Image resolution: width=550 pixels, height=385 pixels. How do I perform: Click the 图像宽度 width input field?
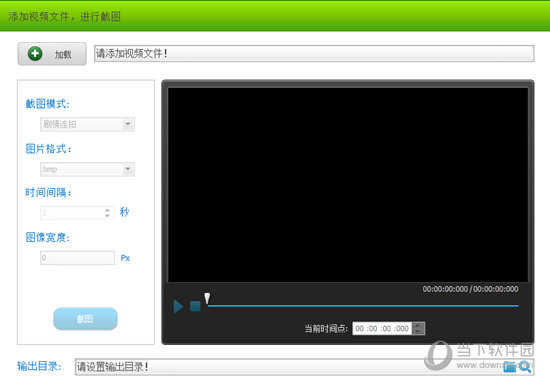(x=78, y=258)
